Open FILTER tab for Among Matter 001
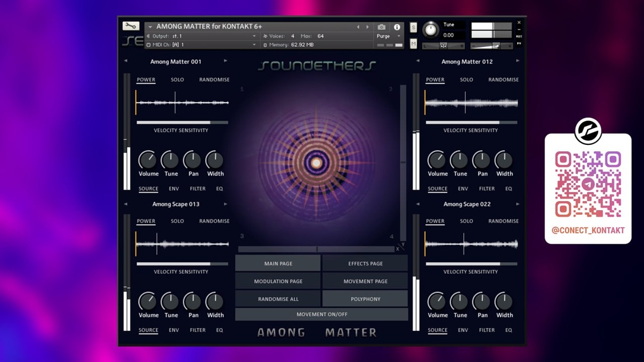The width and height of the screenshot is (644, 362). [197, 189]
